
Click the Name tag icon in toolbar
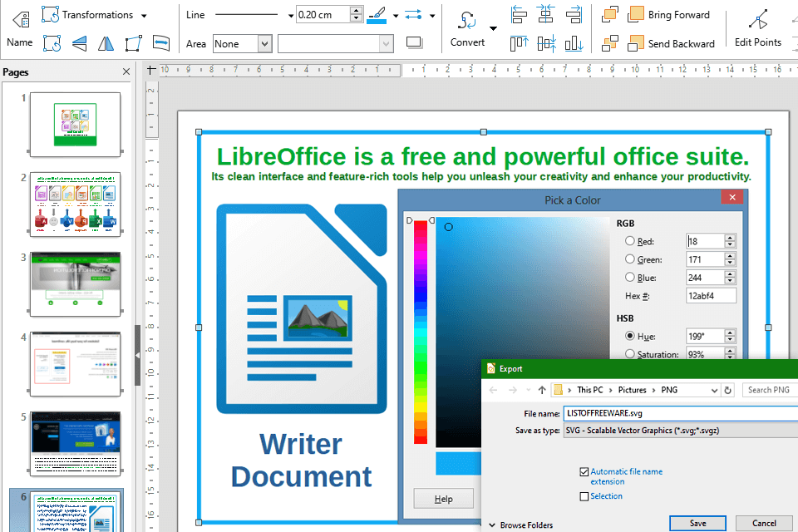pyautogui.click(x=21, y=19)
